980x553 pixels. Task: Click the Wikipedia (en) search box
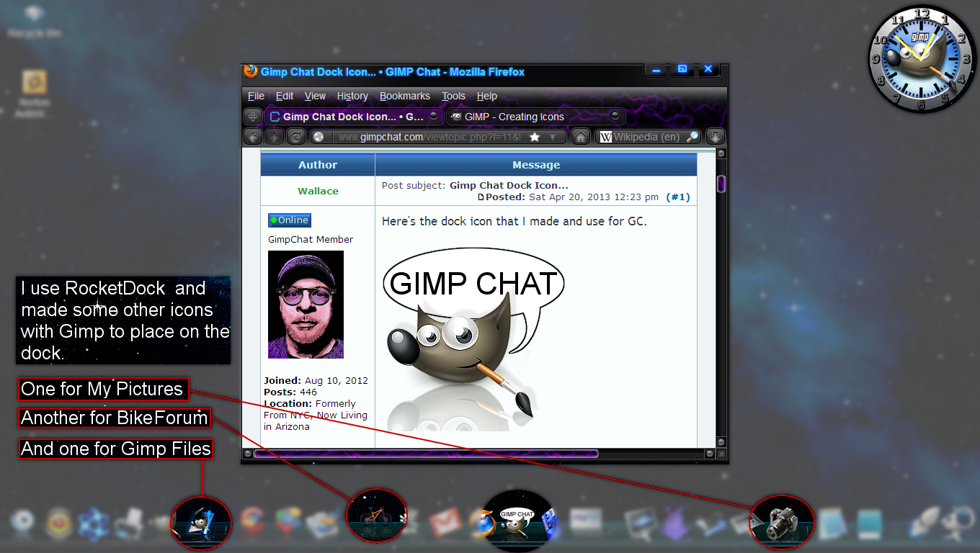point(649,137)
